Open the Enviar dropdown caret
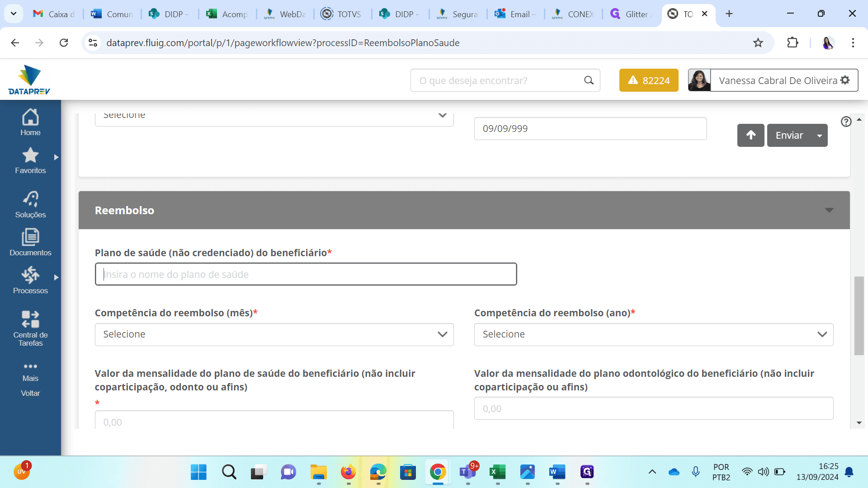This screenshot has width=868, height=488. 820,136
